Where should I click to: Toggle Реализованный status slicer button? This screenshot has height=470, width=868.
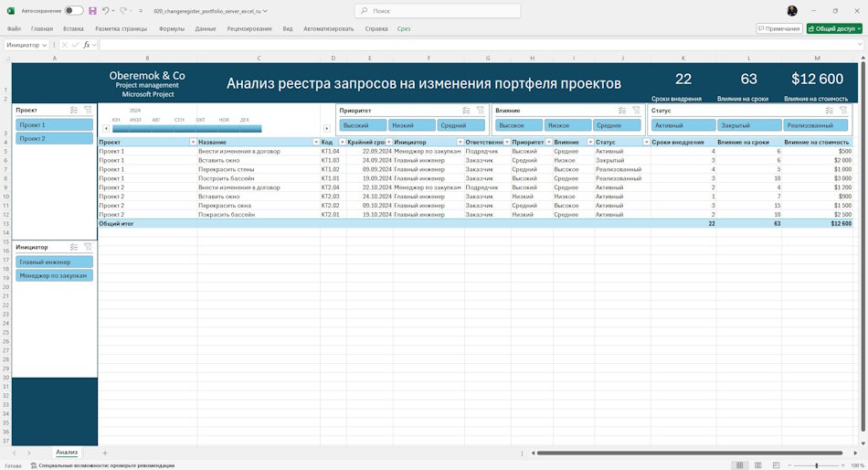tap(815, 125)
